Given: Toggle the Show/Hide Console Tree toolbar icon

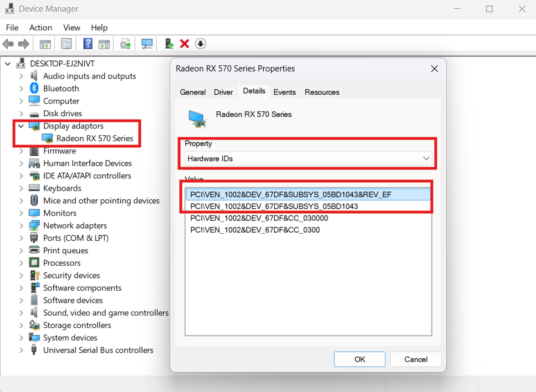Looking at the screenshot, I should click(45, 44).
